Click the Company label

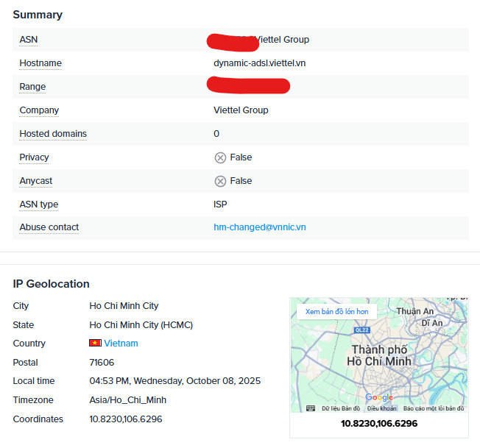pyautogui.click(x=39, y=110)
